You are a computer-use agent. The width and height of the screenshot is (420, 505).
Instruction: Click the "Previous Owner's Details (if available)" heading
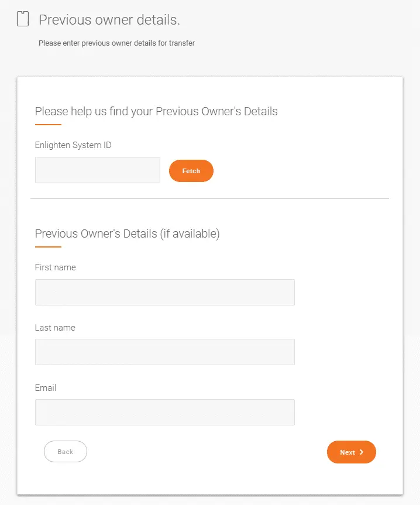(x=127, y=233)
